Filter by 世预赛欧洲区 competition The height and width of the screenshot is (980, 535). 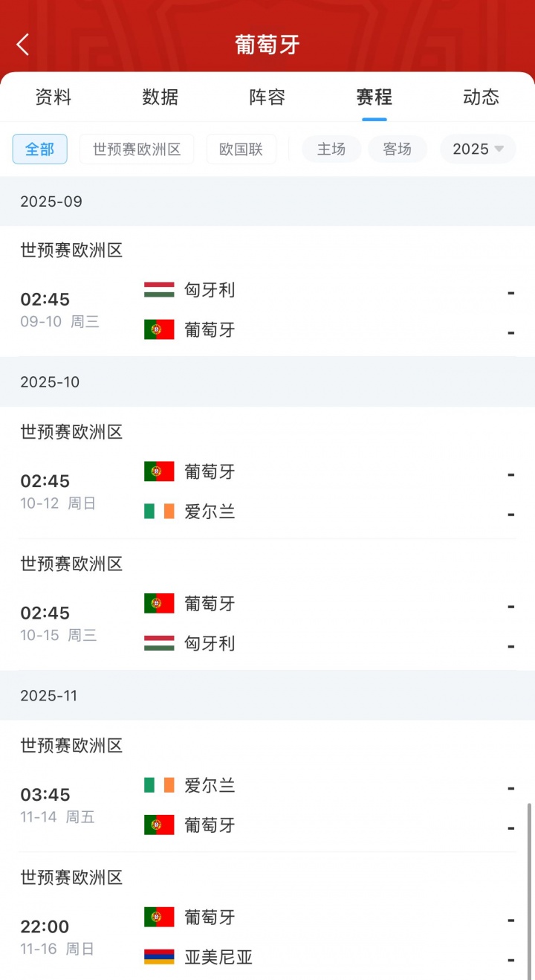coord(137,149)
